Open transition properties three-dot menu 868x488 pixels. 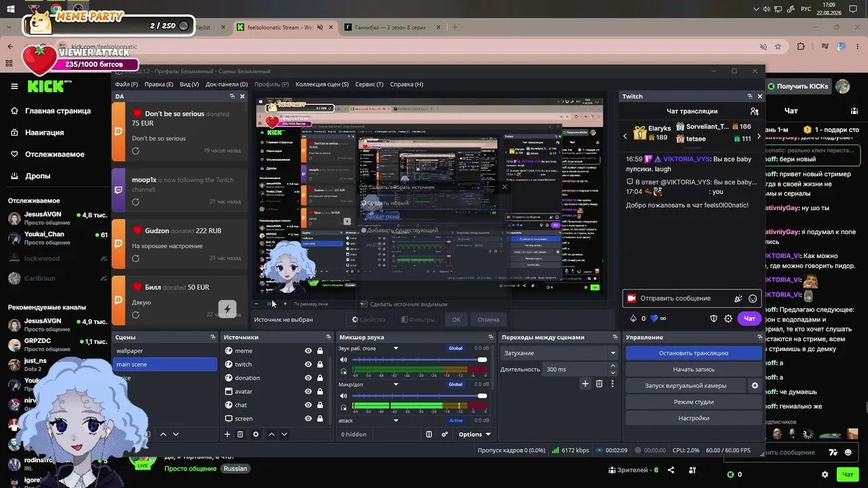click(612, 384)
